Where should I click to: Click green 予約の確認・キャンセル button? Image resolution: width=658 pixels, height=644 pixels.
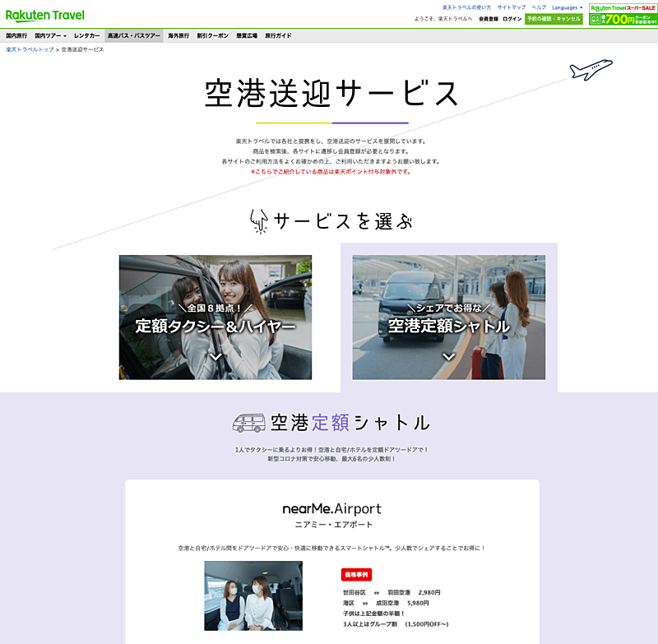[554, 19]
